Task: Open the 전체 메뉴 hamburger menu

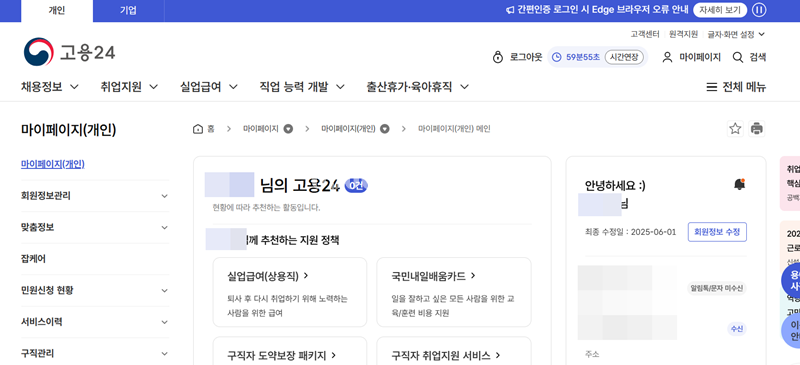Action: [x=736, y=87]
